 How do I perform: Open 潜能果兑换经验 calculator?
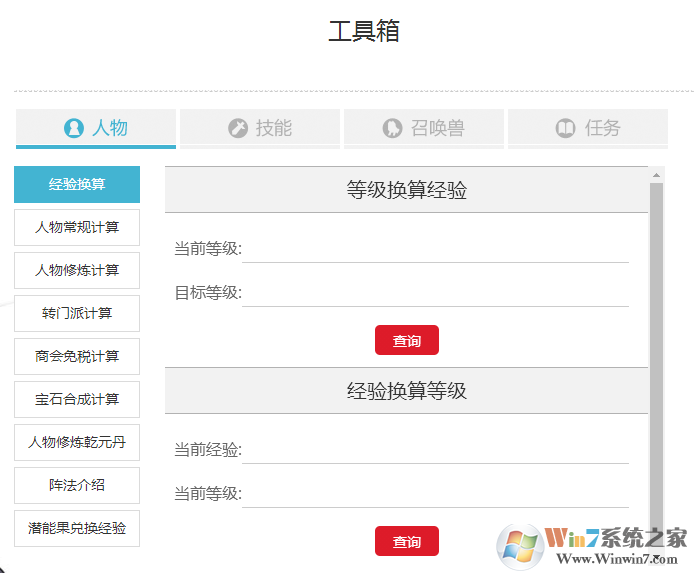click(x=77, y=528)
